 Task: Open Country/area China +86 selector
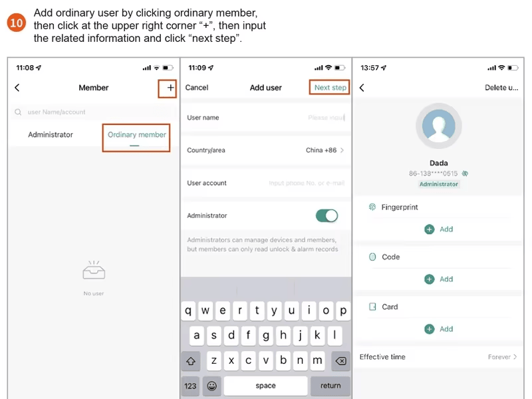(x=265, y=150)
